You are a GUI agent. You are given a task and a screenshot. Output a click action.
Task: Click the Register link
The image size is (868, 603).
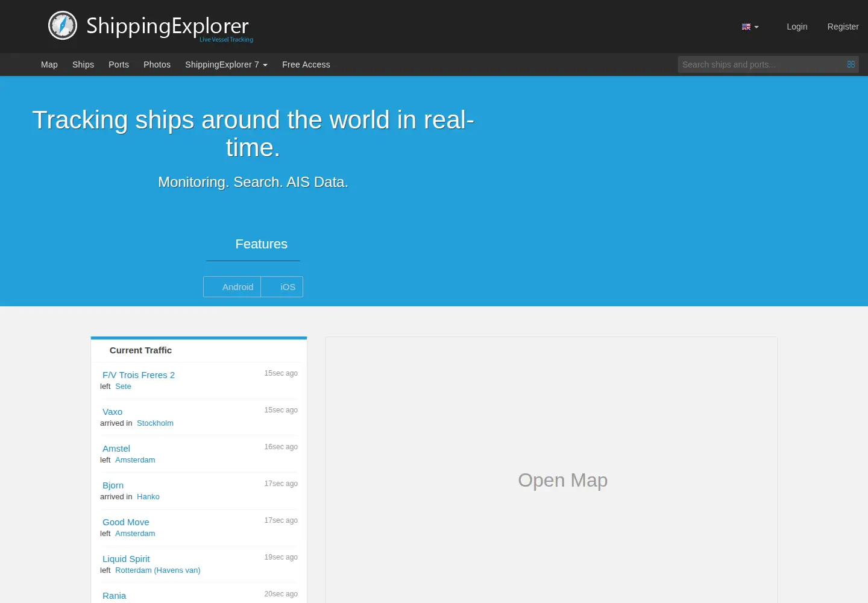click(843, 27)
